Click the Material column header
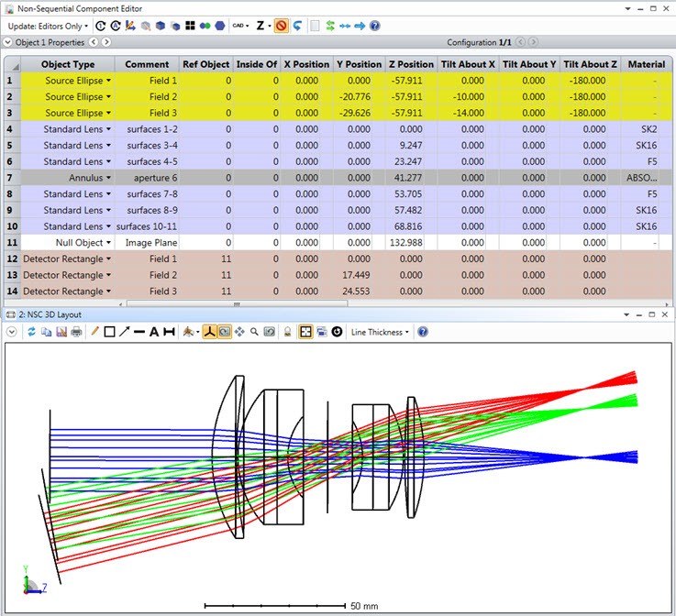This screenshot has width=676, height=616. pyautogui.click(x=647, y=64)
